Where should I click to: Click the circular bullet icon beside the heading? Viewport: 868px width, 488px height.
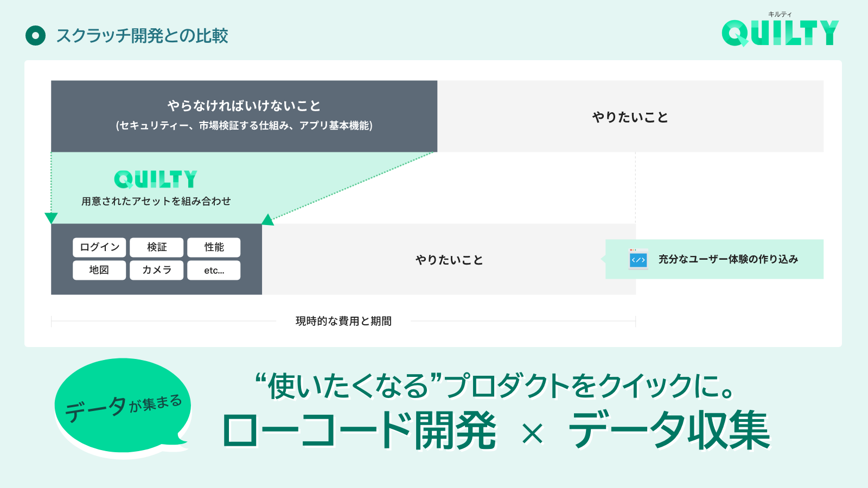(36, 36)
